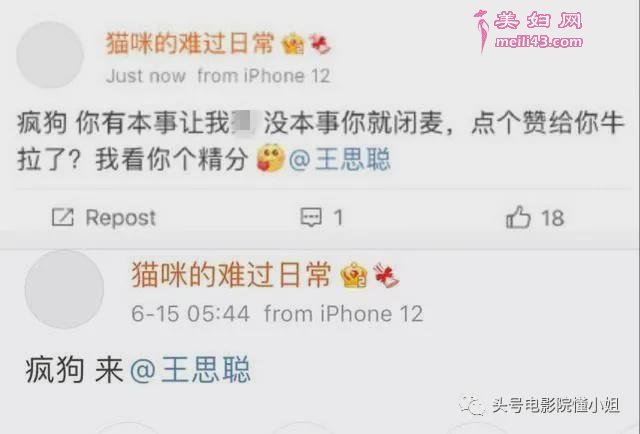Click the 6-15 05:44 timestamp
Image resolution: width=640 pixels, height=434 pixels.
[x=190, y=314]
